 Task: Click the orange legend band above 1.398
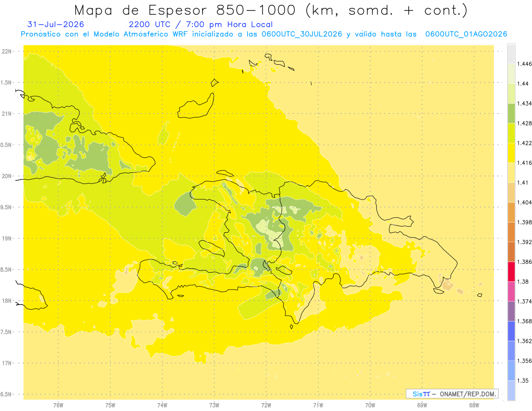(x=511, y=212)
